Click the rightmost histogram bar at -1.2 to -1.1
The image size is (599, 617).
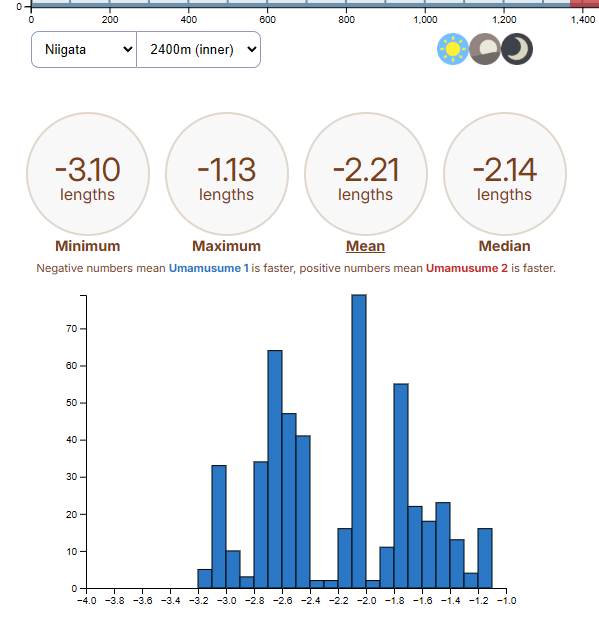point(485,558)
